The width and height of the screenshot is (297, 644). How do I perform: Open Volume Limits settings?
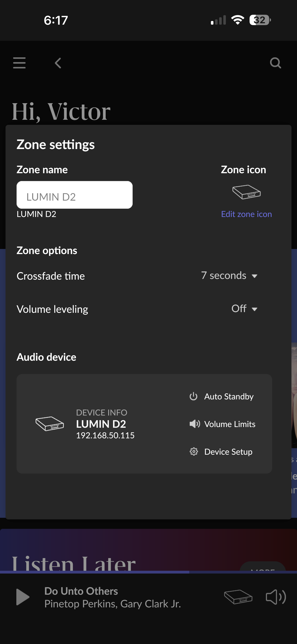222,424
